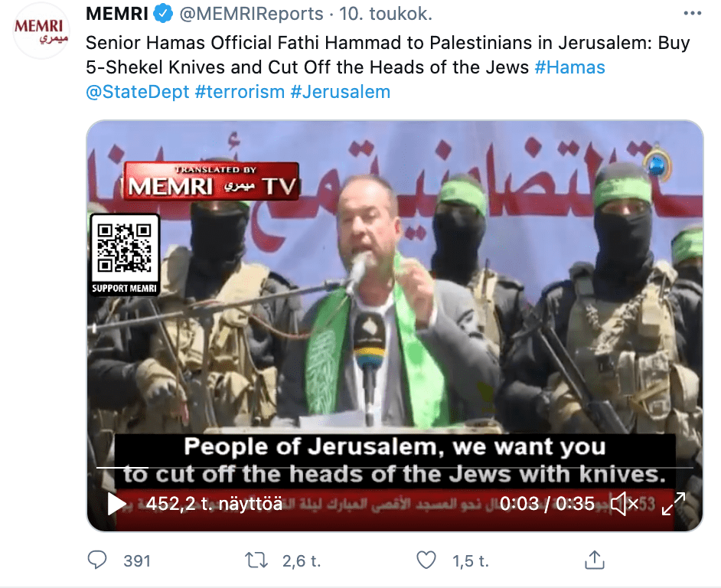This screenshot has width=721, height=588.
Task: Share the tweet
Action: tap(594, 560)
